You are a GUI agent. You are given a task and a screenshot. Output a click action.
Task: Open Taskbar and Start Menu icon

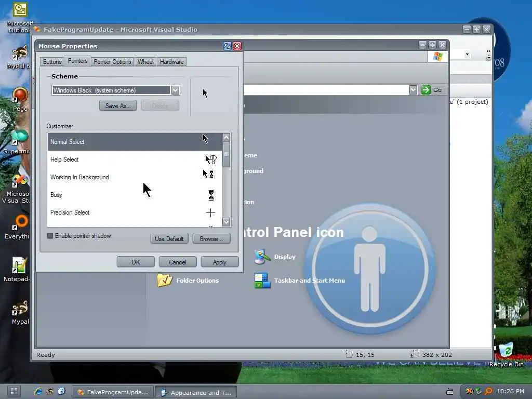pyautogui.click(x=262, y=281)
